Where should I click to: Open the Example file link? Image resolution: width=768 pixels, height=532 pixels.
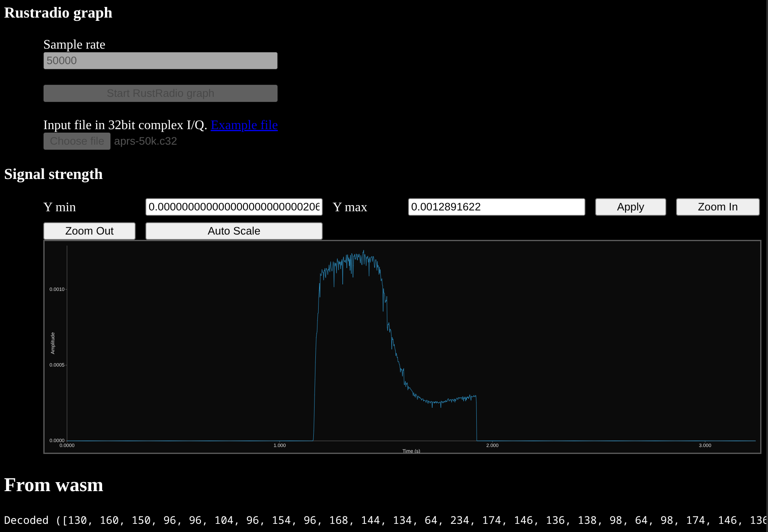point(244,125)
